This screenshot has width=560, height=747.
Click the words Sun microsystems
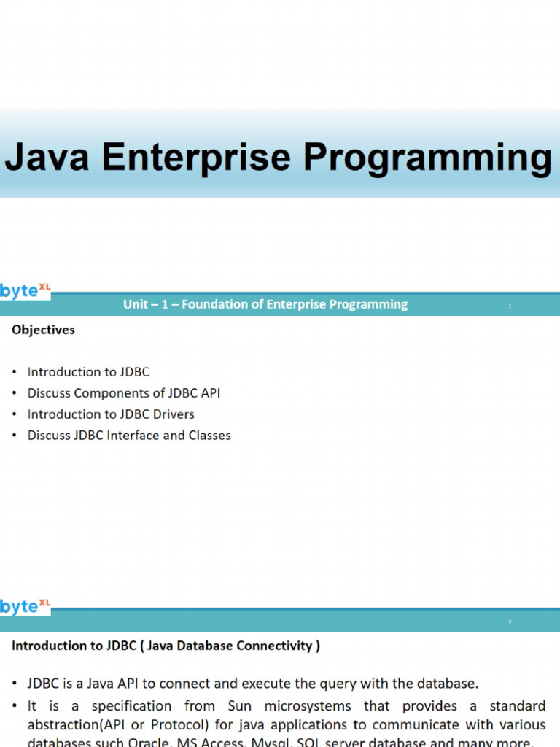(x=289, y=705)
